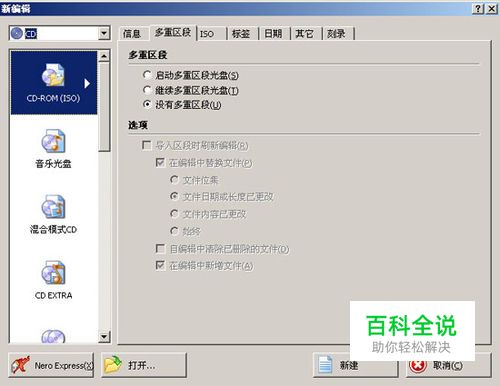Viewport: 500px width, 386px height.
Task: Click the compilation list scrollbar thumb
Action: coord(104,107)
